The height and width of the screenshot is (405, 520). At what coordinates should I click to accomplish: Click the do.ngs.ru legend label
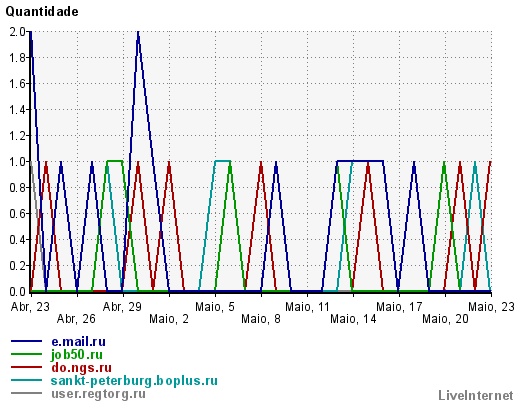point(81,368)
